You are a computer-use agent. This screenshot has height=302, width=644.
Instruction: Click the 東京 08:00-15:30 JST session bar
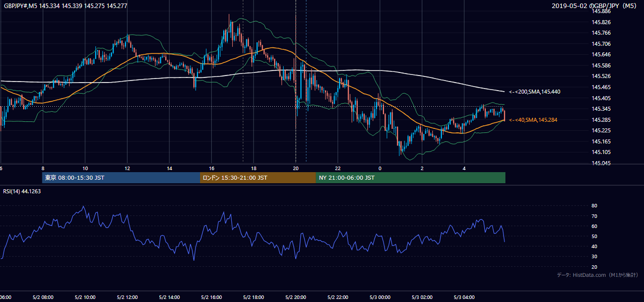click(121, 178)
